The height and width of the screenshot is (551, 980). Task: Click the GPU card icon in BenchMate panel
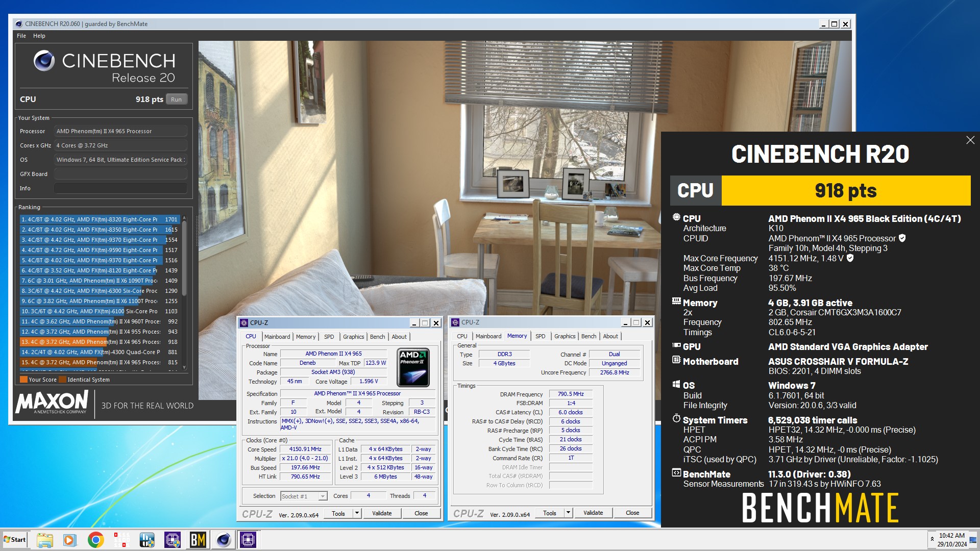676,345
